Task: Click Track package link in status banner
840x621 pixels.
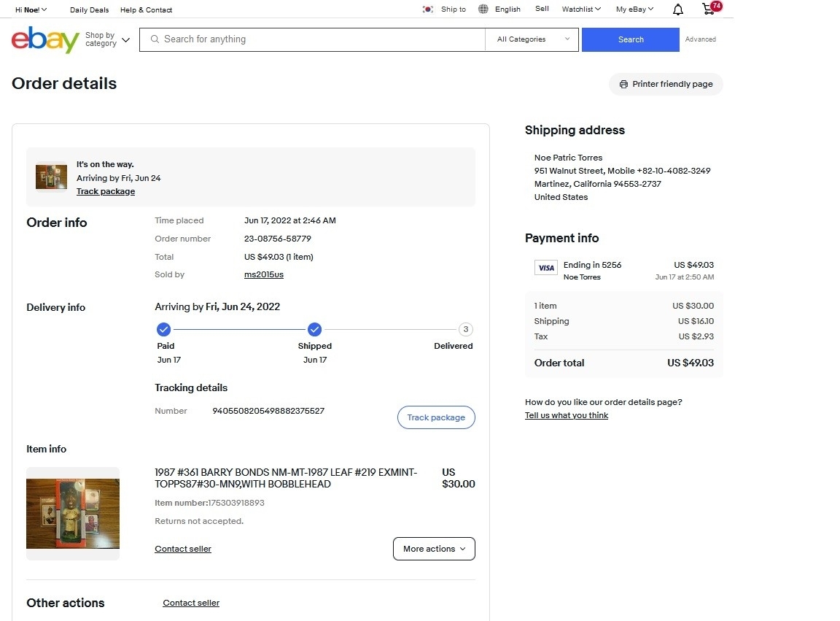Action: [106, 191]
